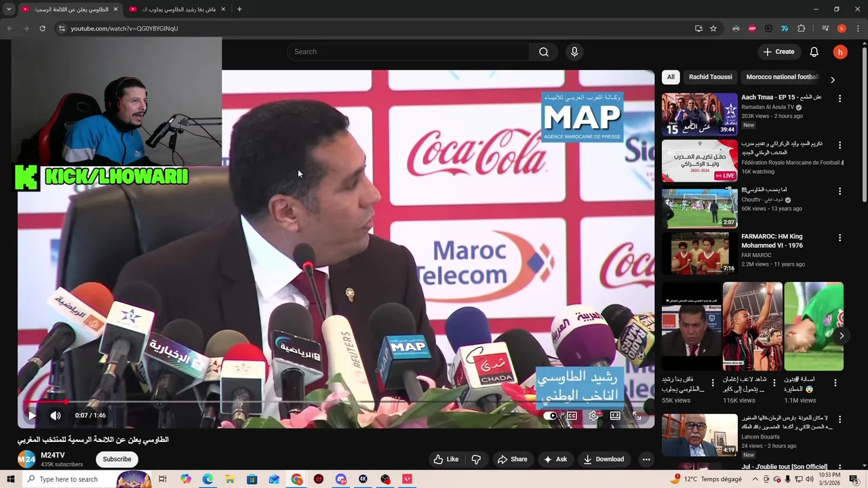Open File Explorer from the taskbar
Viewport: 868px width, 488px height.
click(x=230, y=479)
